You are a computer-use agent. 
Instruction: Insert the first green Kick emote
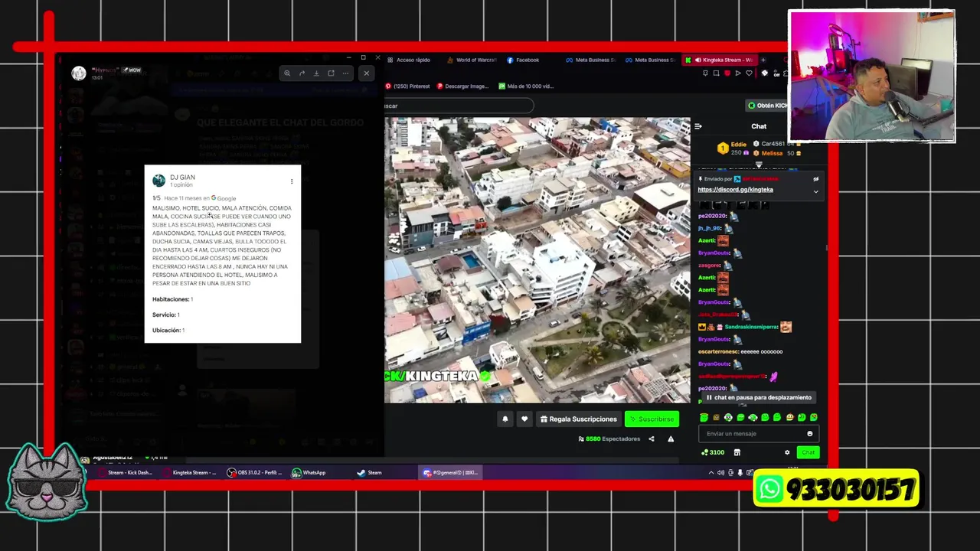pyautogui.click(x=704, y=418)
